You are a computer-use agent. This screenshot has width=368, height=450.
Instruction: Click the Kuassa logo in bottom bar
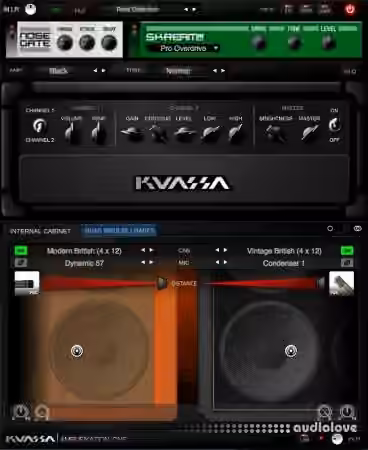[30, 439]
